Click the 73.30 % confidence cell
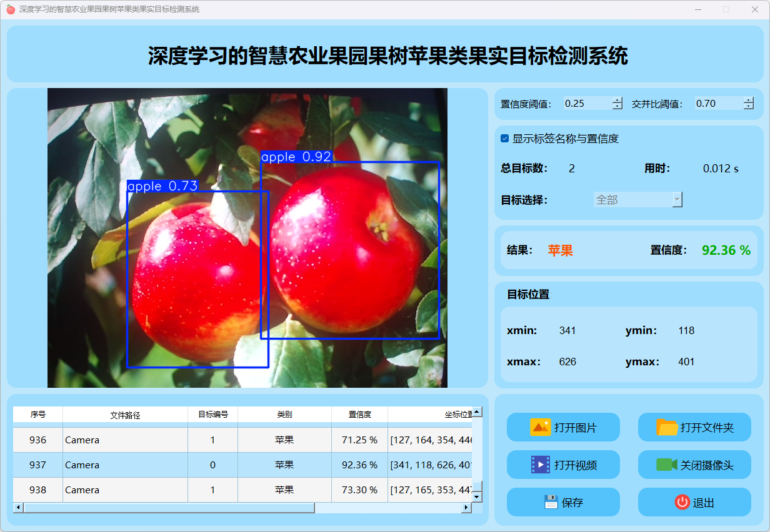Viewport: 770px width, 532px height. 360,490
